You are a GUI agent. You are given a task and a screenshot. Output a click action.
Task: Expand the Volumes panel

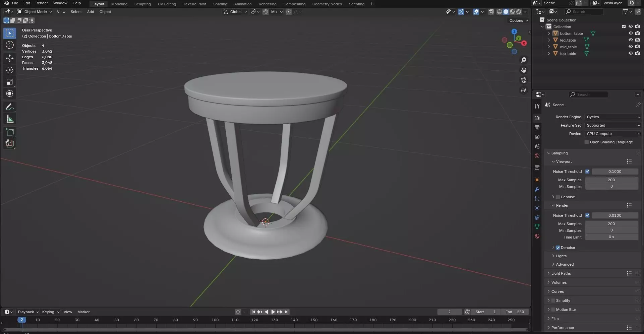click(x=559, y=282)
